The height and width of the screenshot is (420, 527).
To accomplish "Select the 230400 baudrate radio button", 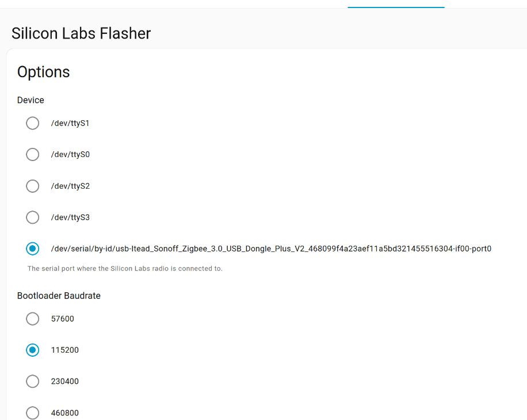I will (33, 381).
